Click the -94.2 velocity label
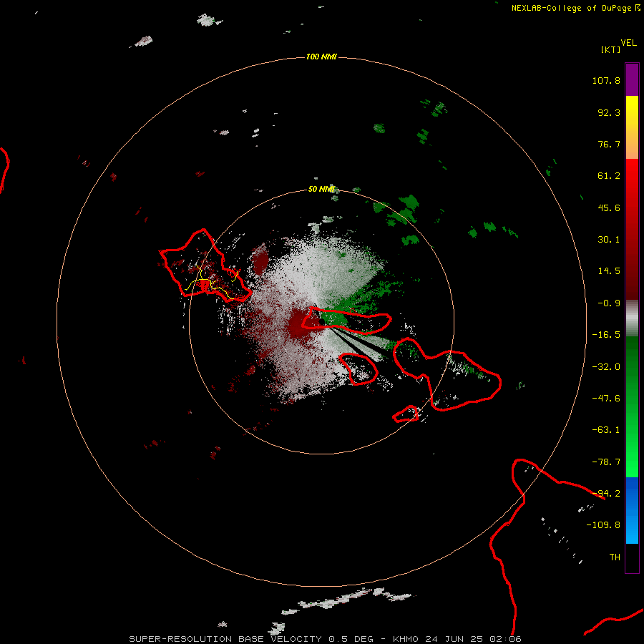 pos(606,494)
